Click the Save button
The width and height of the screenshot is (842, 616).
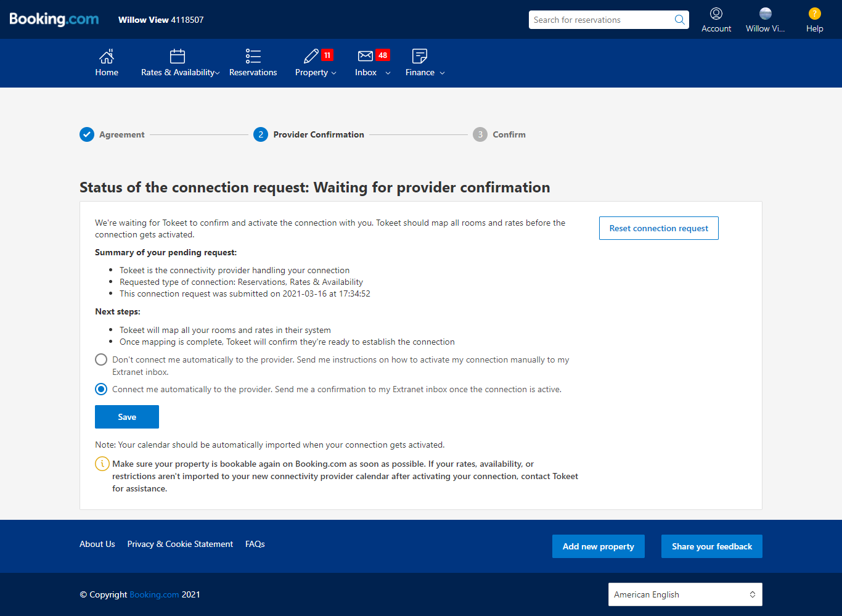[127, 417]
